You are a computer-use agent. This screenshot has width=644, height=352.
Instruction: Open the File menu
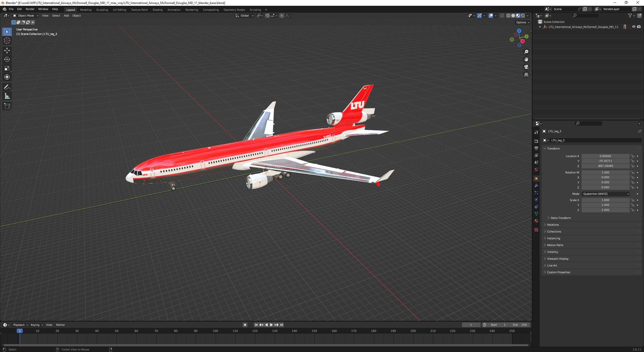point(11,9)
